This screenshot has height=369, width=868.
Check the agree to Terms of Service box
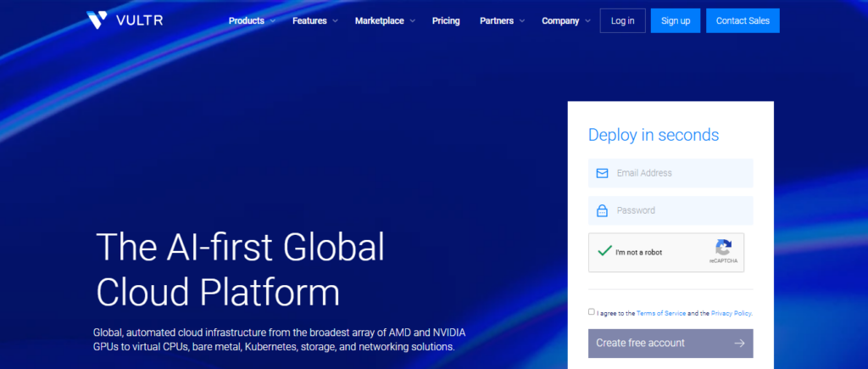[591, 312]
